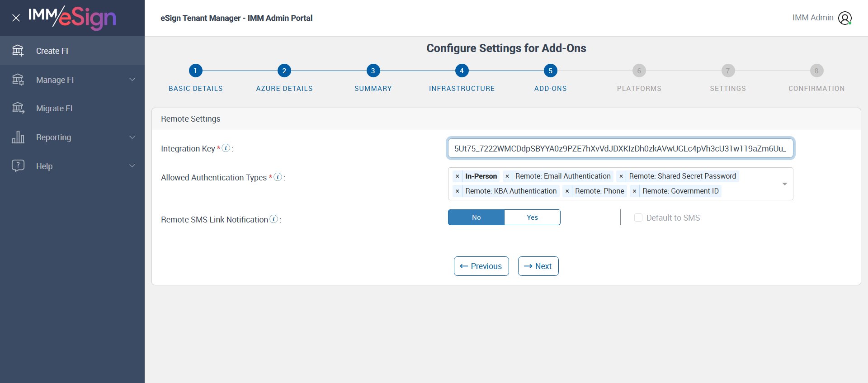Click into the Integration Key input field

(620, 149)
